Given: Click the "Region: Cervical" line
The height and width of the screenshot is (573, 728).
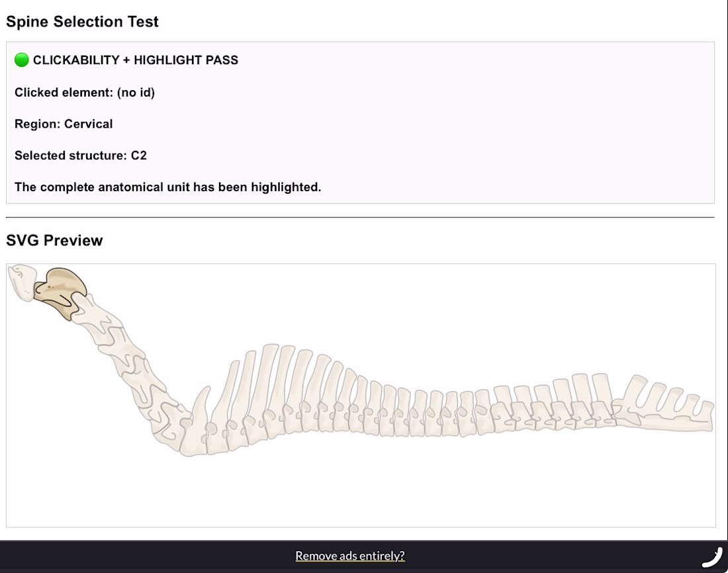Looking at the screenshot, I should click(64, 124).
